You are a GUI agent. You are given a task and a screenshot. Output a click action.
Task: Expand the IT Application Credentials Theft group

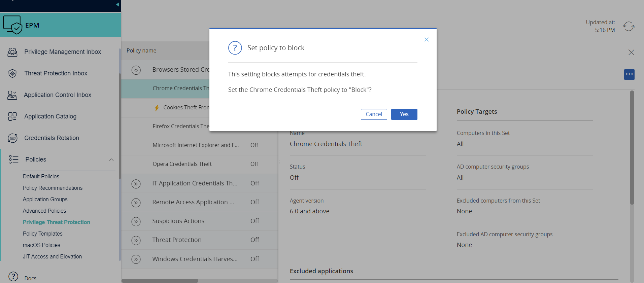click(x=136, y=184)
